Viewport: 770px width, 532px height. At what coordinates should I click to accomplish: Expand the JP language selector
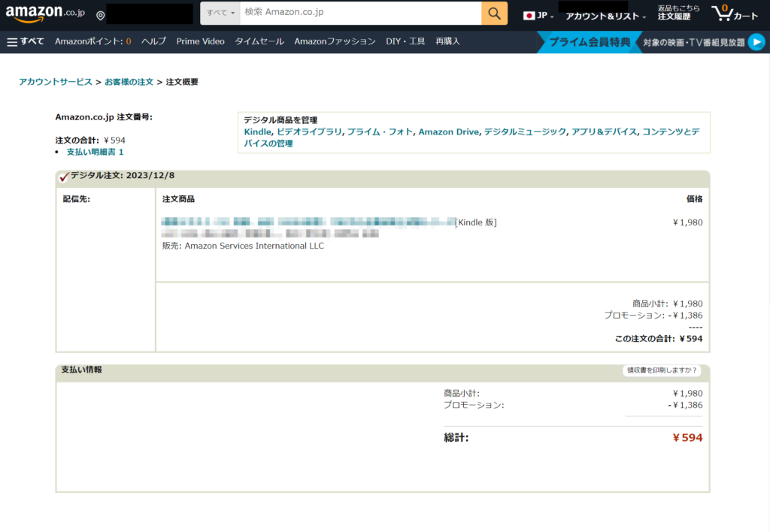pyautogui.click(x=538, y=16)
